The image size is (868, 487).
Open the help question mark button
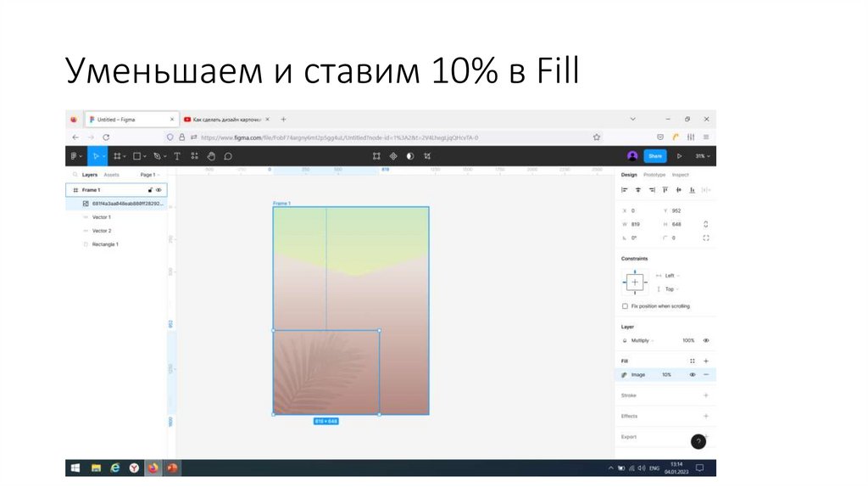[x=698, y=441]
